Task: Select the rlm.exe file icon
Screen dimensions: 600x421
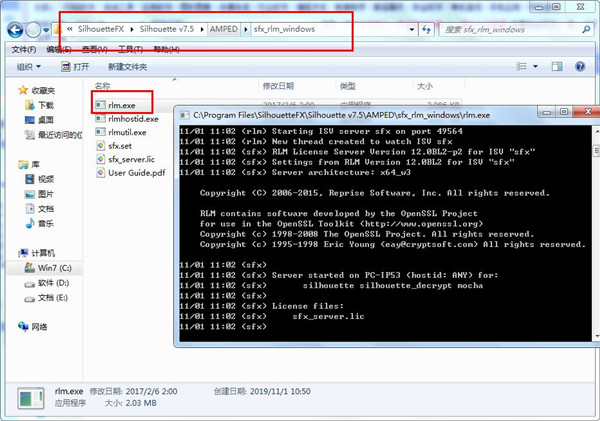Action: coord(100,105)
